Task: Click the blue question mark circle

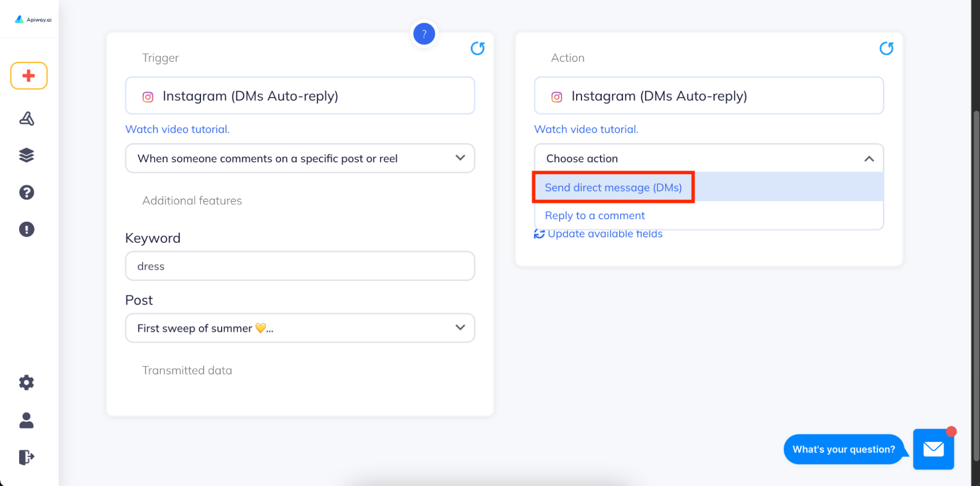Action: click(424, 34)
